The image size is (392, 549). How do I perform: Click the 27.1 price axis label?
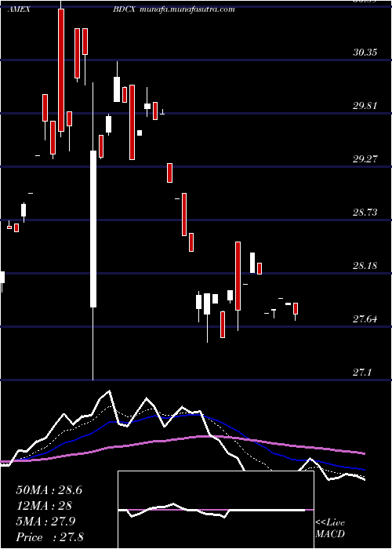pos(362,373)
